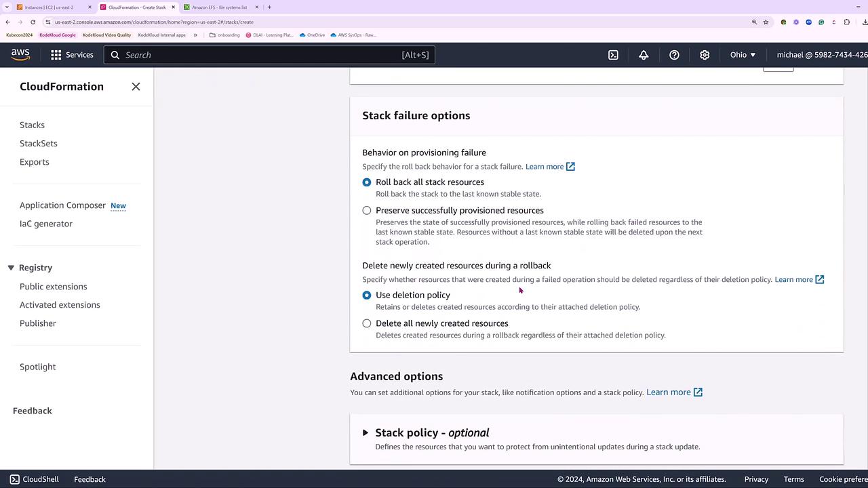The height and width of the screenshot is (488, 868).
Task: Open Spotlight in the sidebar
Action: click(x=38, y=367)
